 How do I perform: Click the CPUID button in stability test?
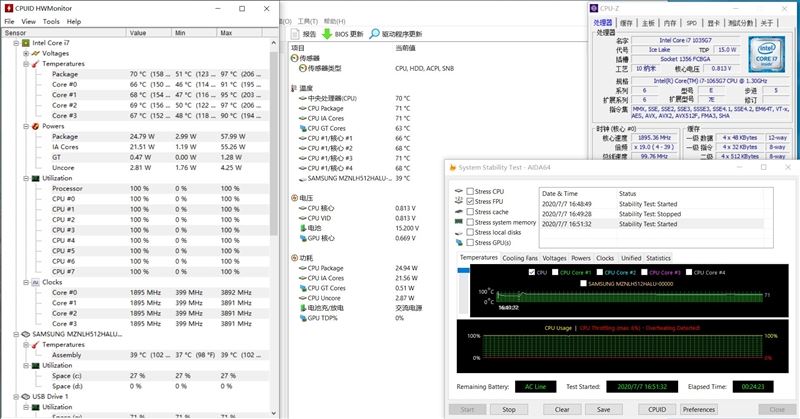657,409
